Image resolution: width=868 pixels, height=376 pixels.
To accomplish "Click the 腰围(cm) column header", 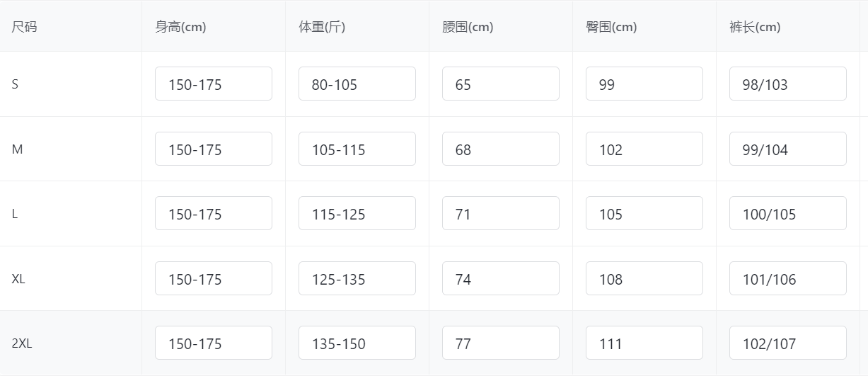I will tap(468, 27).
